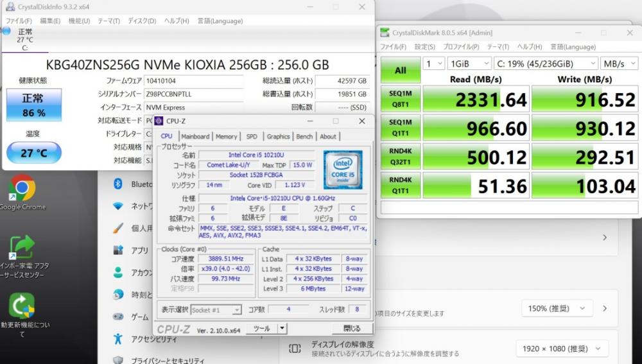Click Bluetooth icon in Settings sidebar
Viewport: 642px width, 364px height.
click(118, 184)
